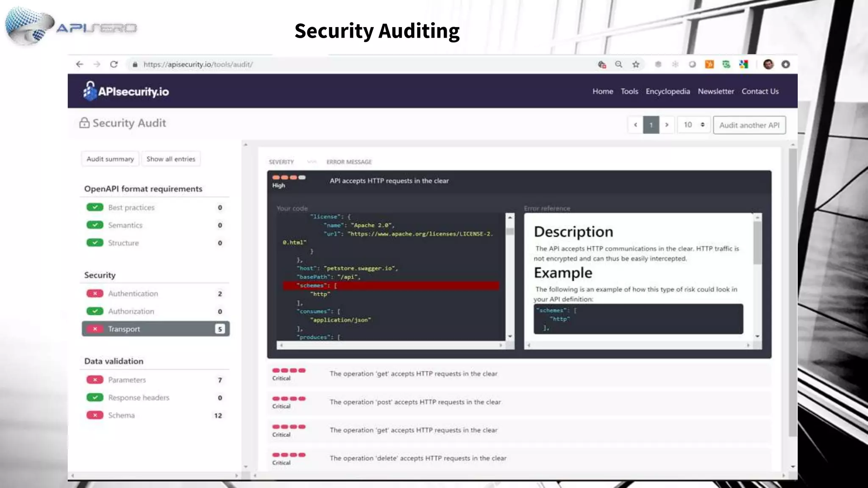Click the code panel vertical scrollbar down arrow
The width and height of the screenshot is (868, 488).
pos(510,336)
